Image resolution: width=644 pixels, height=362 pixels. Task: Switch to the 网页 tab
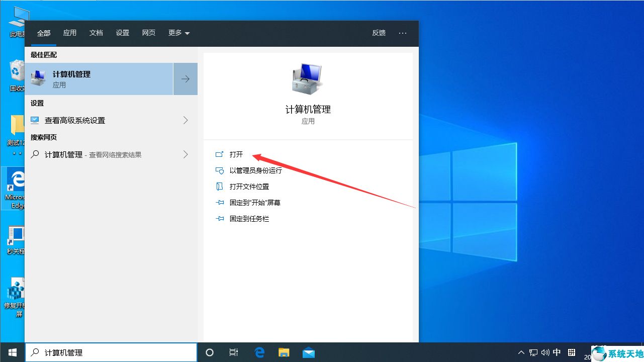[x=149, y=33]
